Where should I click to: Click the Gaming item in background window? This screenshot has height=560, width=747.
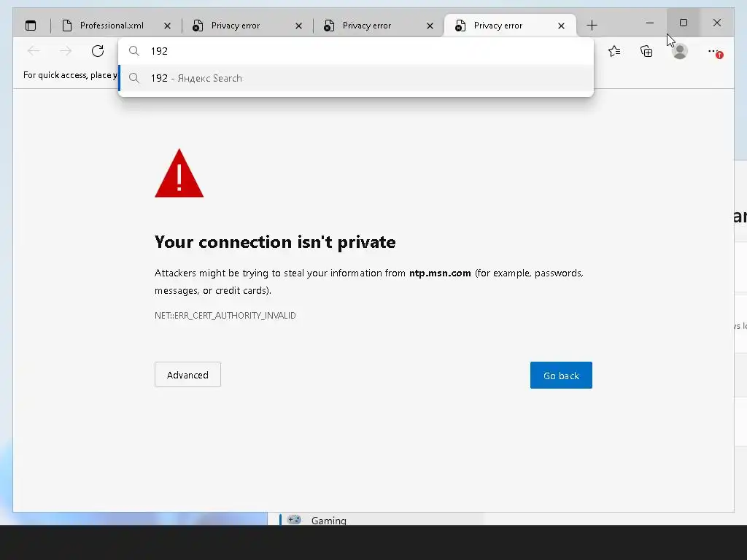pos(329,520)
